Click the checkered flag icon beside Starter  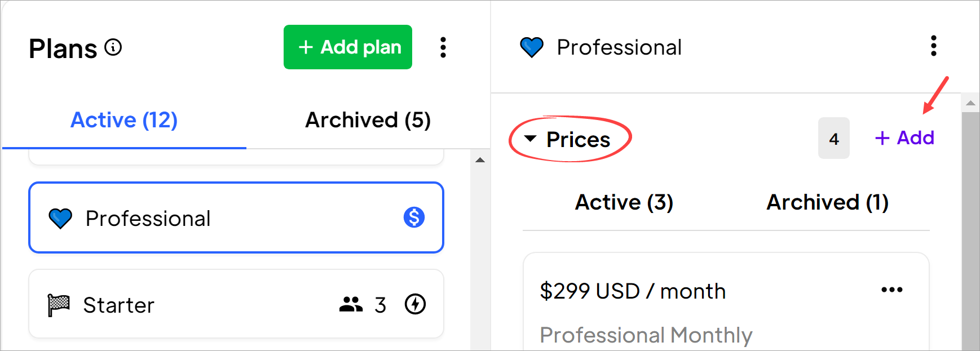pyautogui.click(x=59, y=305)
